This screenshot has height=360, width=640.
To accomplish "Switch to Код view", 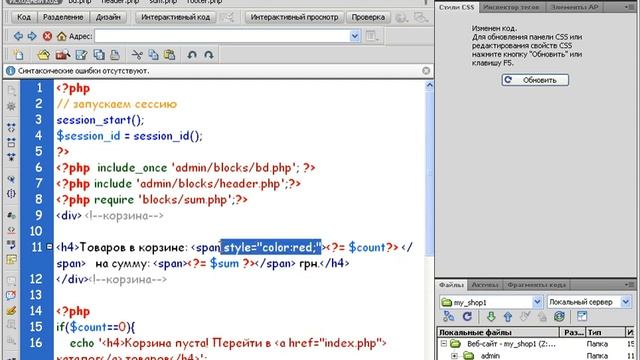I will tap(24, 17).
